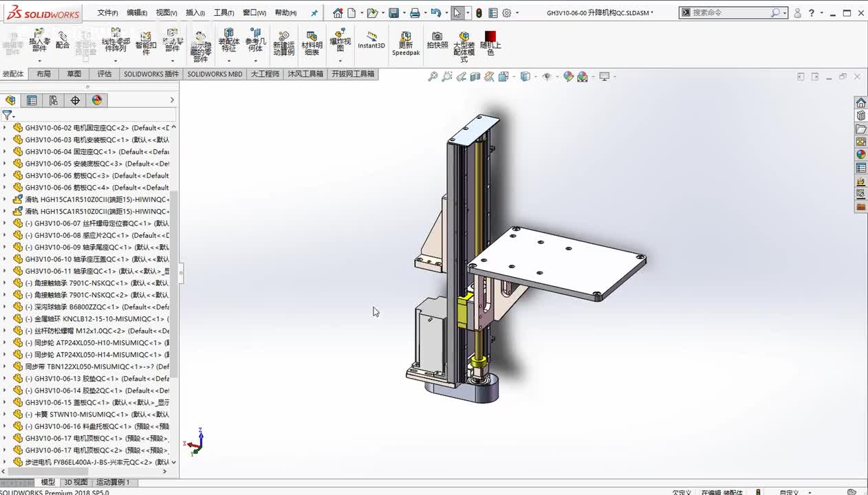Switch to SOLIDWORKS MBD tab

pos(215,74)
